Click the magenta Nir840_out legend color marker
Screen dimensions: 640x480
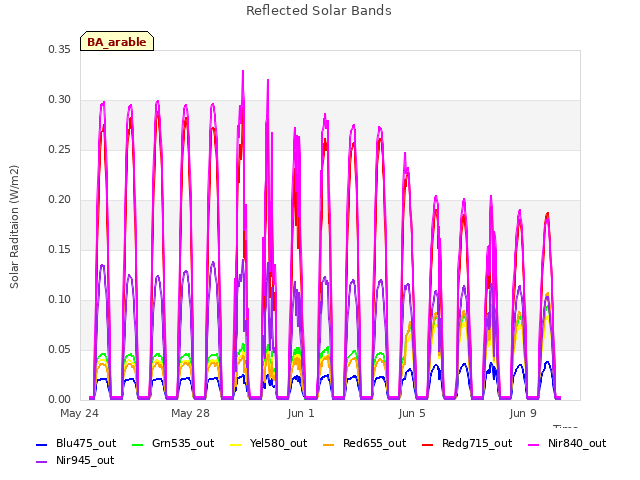coord(533,444)
